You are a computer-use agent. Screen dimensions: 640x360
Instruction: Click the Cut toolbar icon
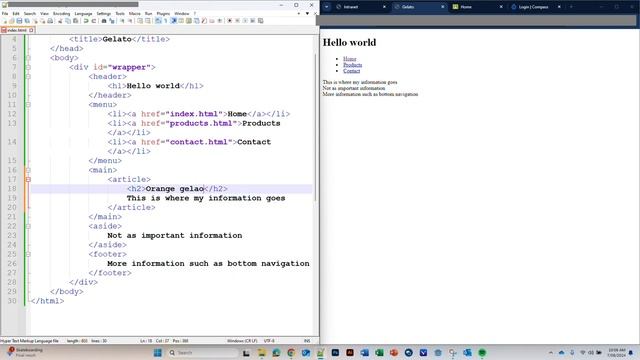tap(60, 21)
